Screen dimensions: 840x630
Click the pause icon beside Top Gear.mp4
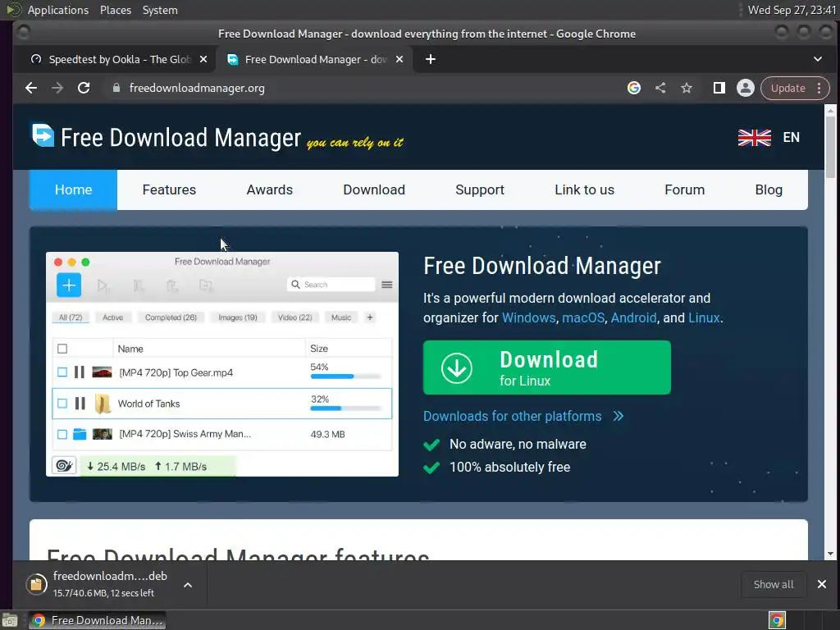point(80,372)
